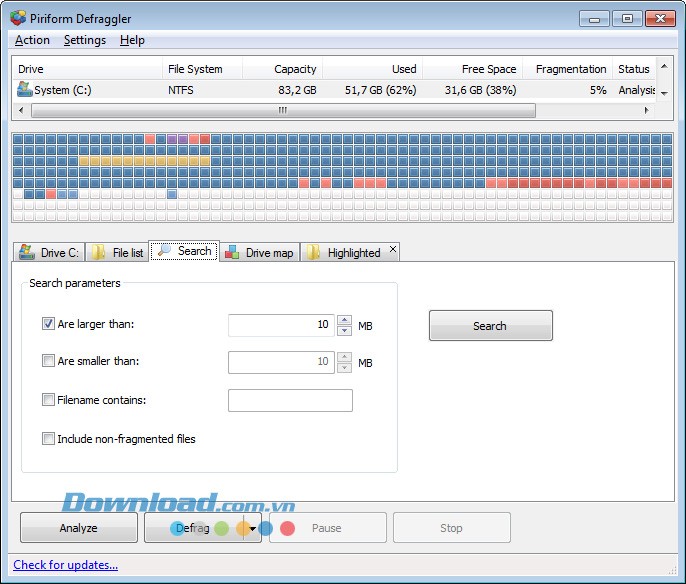Tick the 'Filename contains' checkbox
This screenshot has height=584, width=686.
coord(48,400)
